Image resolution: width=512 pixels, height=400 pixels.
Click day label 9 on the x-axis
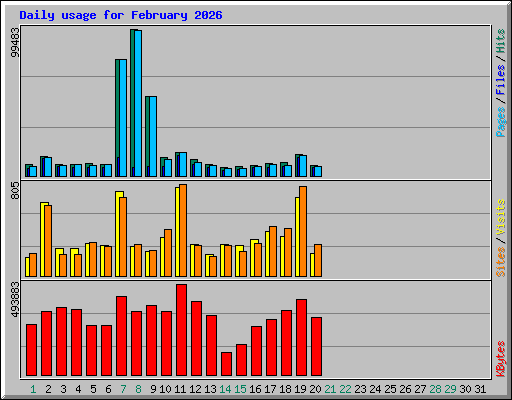tap(153, 389)
